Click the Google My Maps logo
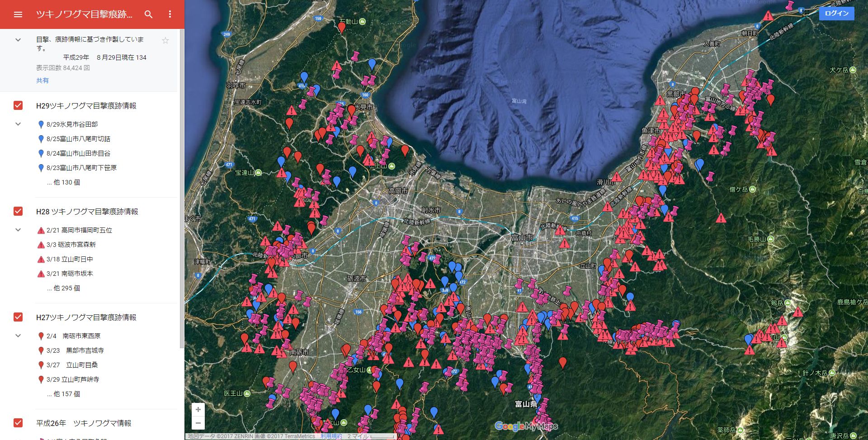 pos(526,426)
